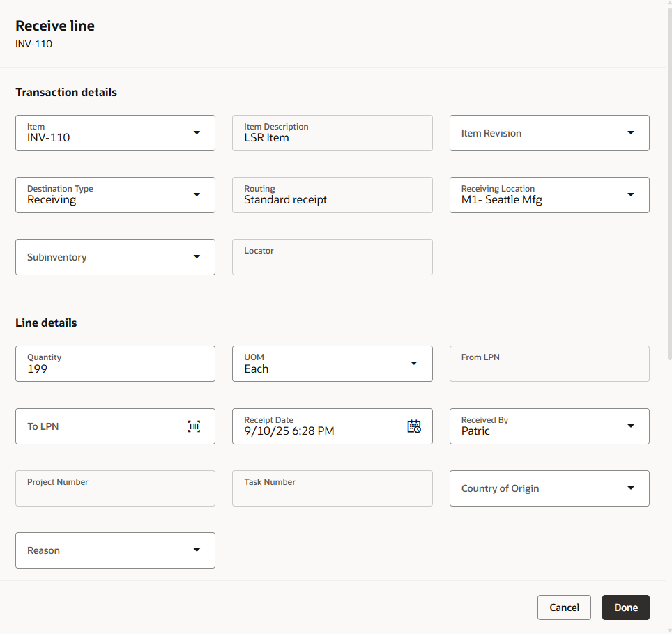Image resolution: width=672 pixels, height=634 pixels.
Task: Open the Country of Origin dropdown
Action: click(x=630, y=488)
